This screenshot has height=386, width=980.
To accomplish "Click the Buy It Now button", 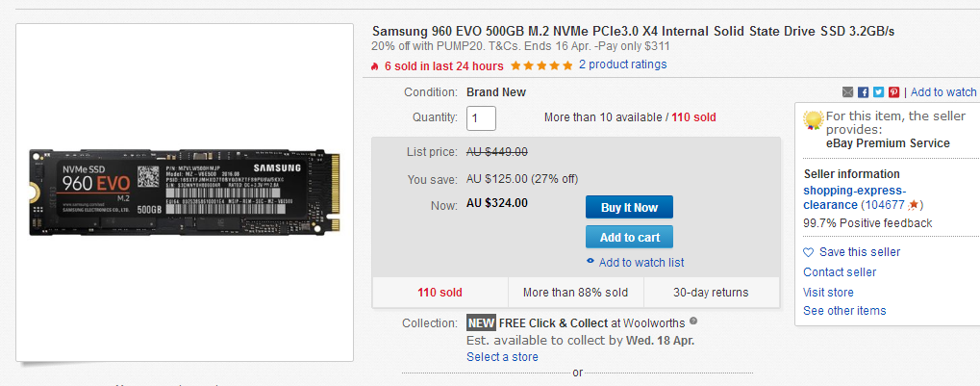I will [x=629, y=208].
